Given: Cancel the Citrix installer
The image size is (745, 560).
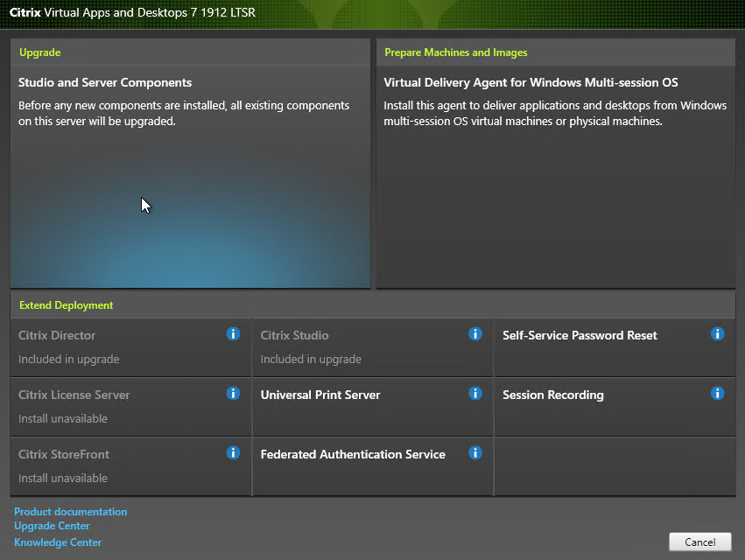Looking at the screenshot, I should (699, 542).
